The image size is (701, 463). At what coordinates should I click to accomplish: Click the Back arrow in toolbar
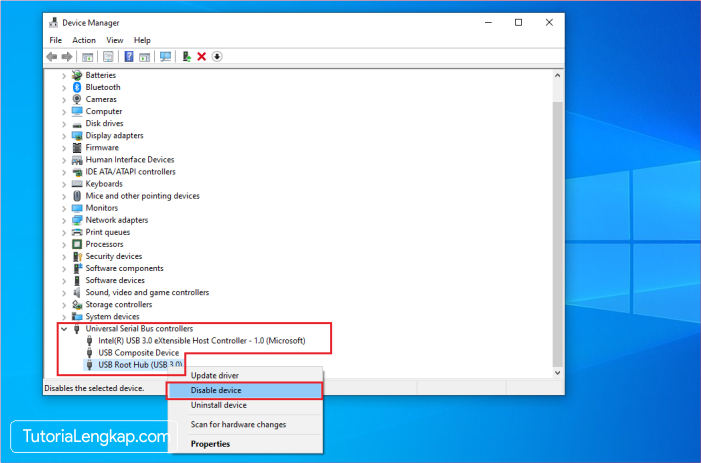click(x=52, y=57)
